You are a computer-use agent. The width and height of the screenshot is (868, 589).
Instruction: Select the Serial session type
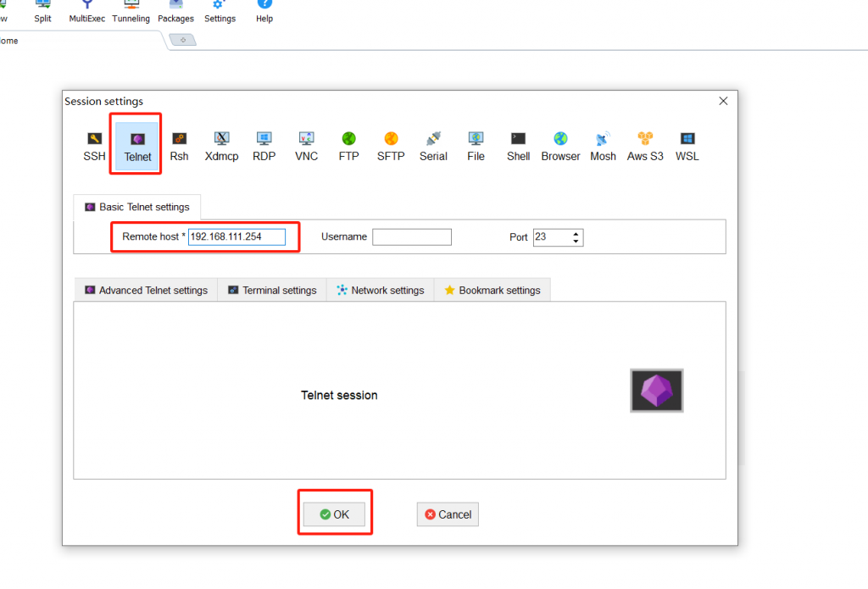pos(433,147)
